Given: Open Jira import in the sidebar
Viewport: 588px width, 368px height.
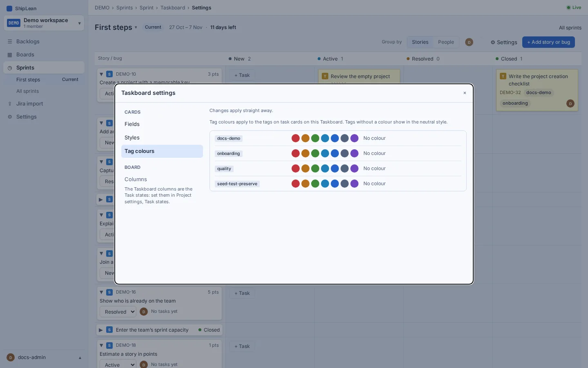Looking at the screenshot, I should [44, 104].
